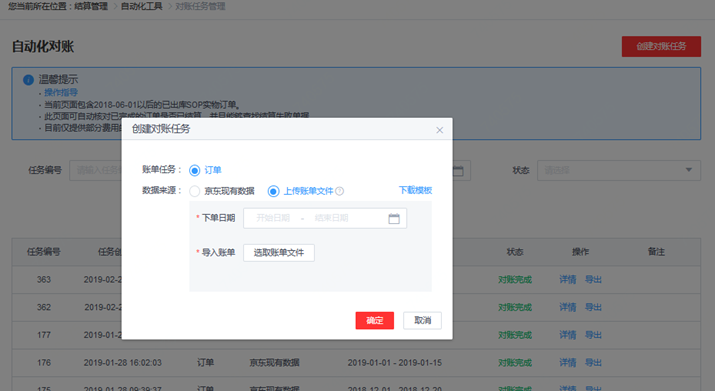Cancel the dialog with 取消
715x391 pixels.
coord(422,320)
